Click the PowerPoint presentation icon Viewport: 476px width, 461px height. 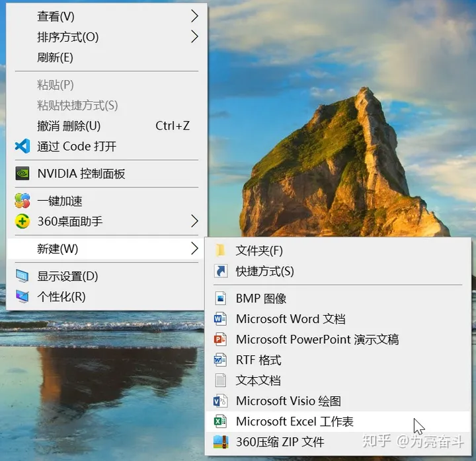220,339
